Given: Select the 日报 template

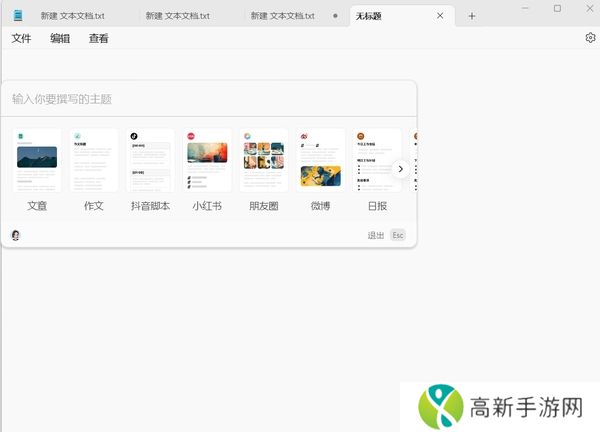Looking at the screenshot, I should click(x=376, y=161).
